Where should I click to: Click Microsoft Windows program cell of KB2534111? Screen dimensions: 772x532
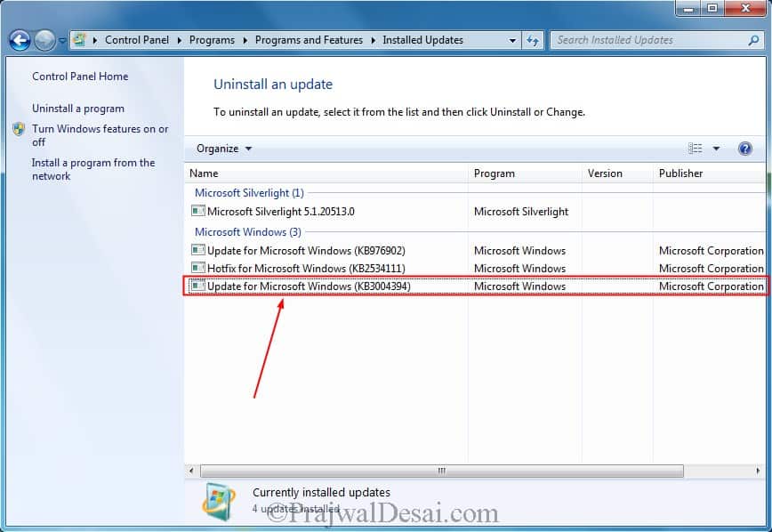[519, 269]
